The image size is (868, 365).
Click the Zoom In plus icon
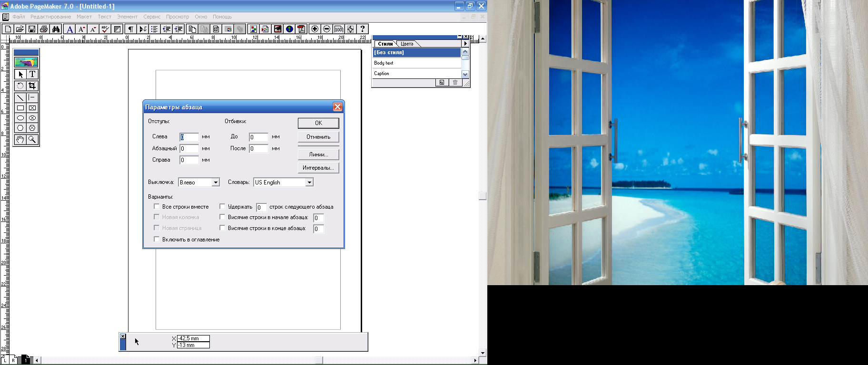pyautogui.click(x=315, y=29)
